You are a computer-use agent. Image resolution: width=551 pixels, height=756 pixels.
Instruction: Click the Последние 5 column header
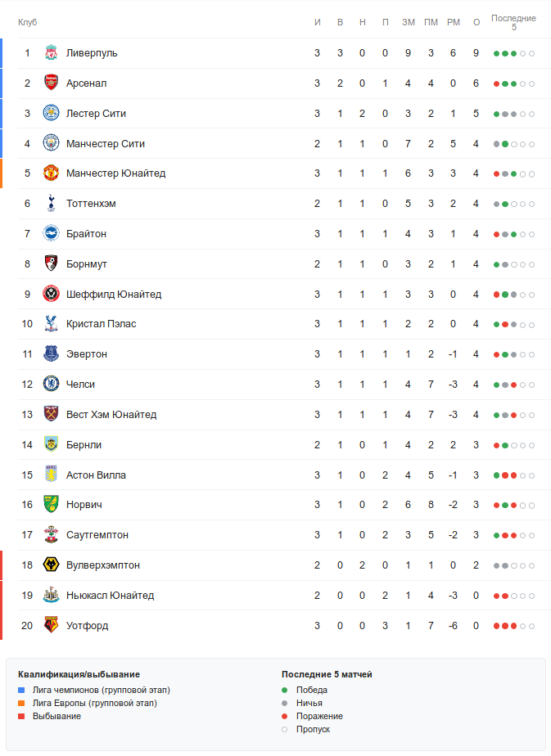point(513,22)
